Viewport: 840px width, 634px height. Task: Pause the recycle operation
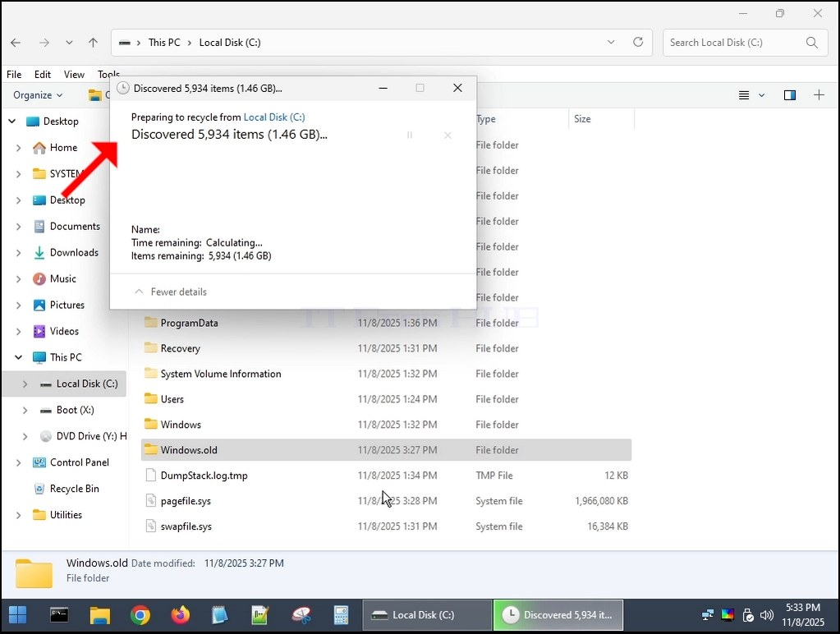[410, 135]
